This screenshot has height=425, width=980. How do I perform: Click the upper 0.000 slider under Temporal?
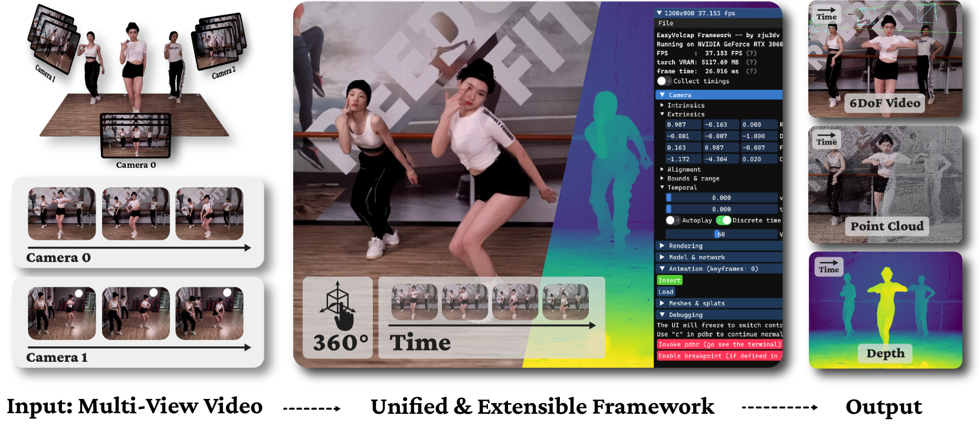click(x=721, y=198)
